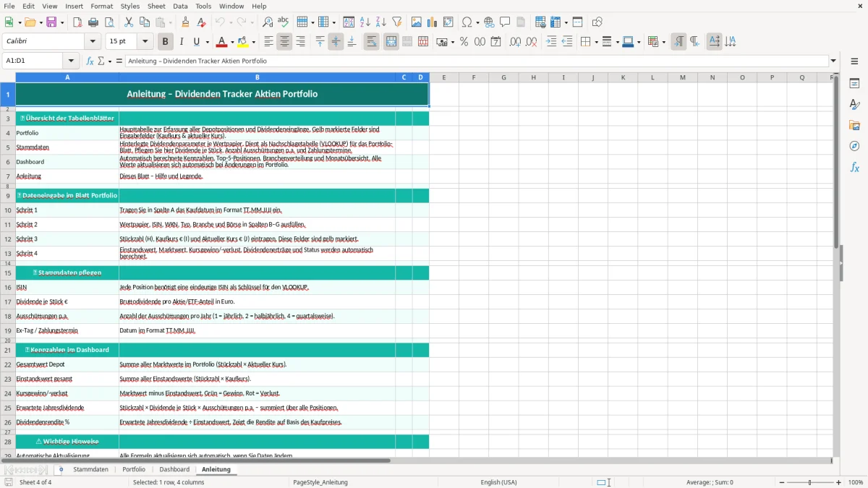Toggle Wrap Text button
This screenshot has width=868, height=488.
371,42
